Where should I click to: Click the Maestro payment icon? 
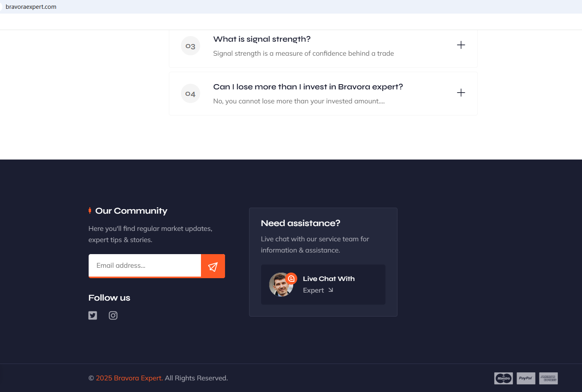tap(503, 378)
